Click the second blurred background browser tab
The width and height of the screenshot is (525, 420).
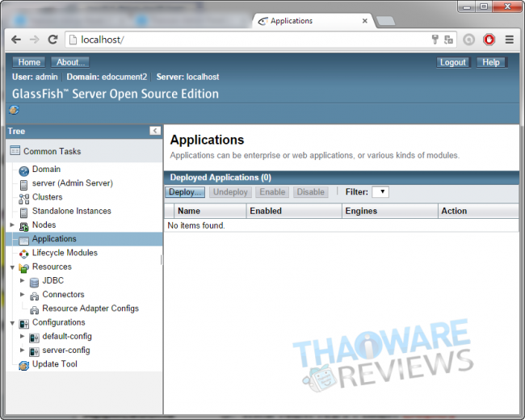pyautogui.click(x=191, y=21)
